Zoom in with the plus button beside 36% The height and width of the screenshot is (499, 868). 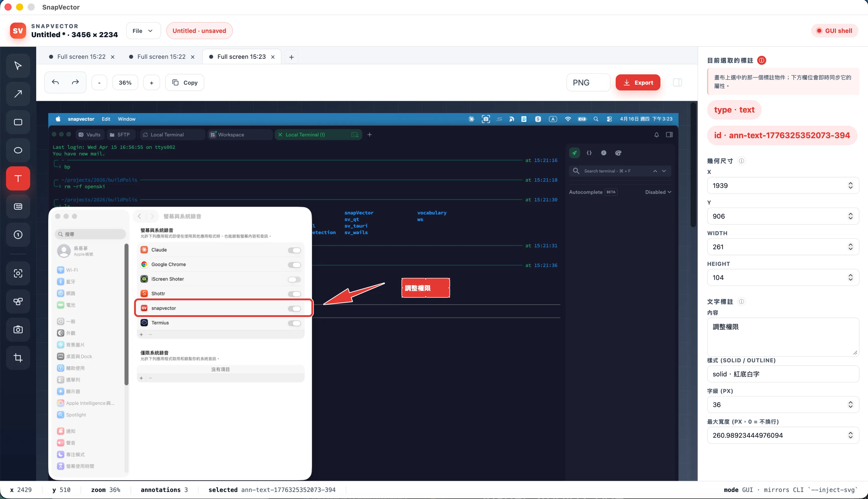pyautogui.click(x=152, y=83)
